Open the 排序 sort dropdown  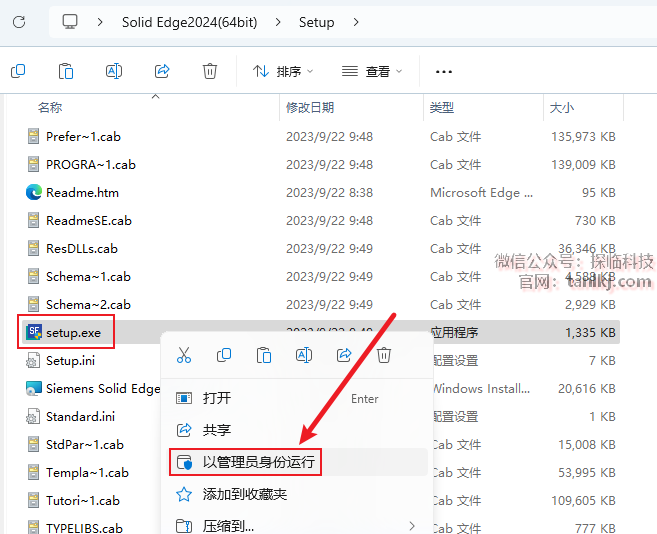283,71
